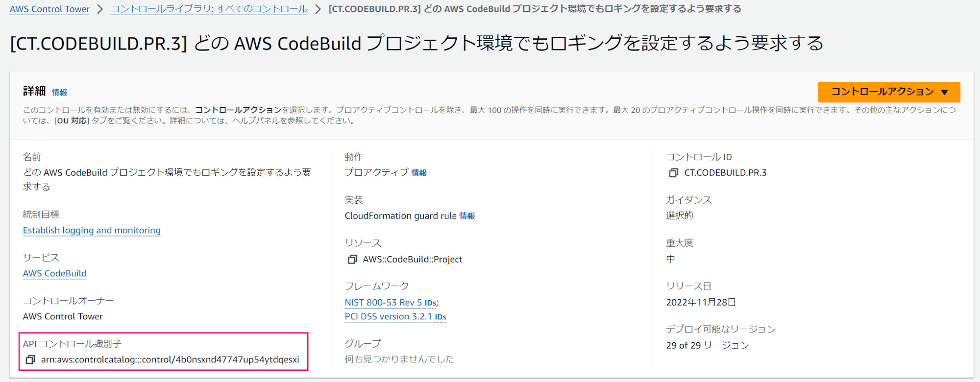This screenshot has width=980, height=382.
Task: Open the AWS CodeBuild service link
Action: pos(55,273)
